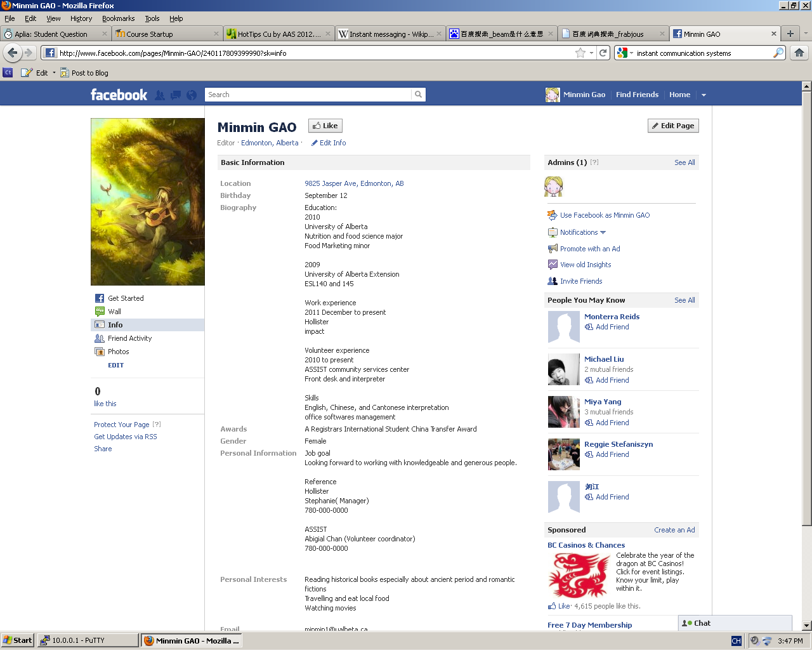Close the Aplia: Student Question tab
812x653 pixels.
[105, 34]
